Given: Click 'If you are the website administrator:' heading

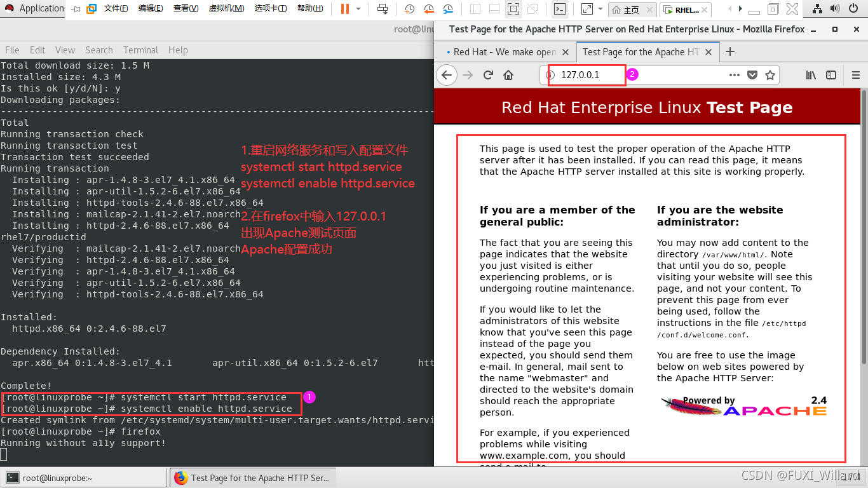Looking at the screenshot, I should pos(720,216).
